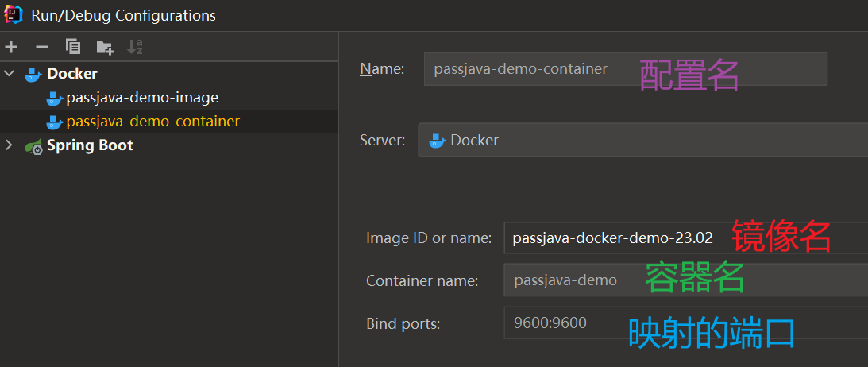868x367 pixels.
Task: Click the IntelliJ IDEA logo in title bar
Action: [14, 14]
